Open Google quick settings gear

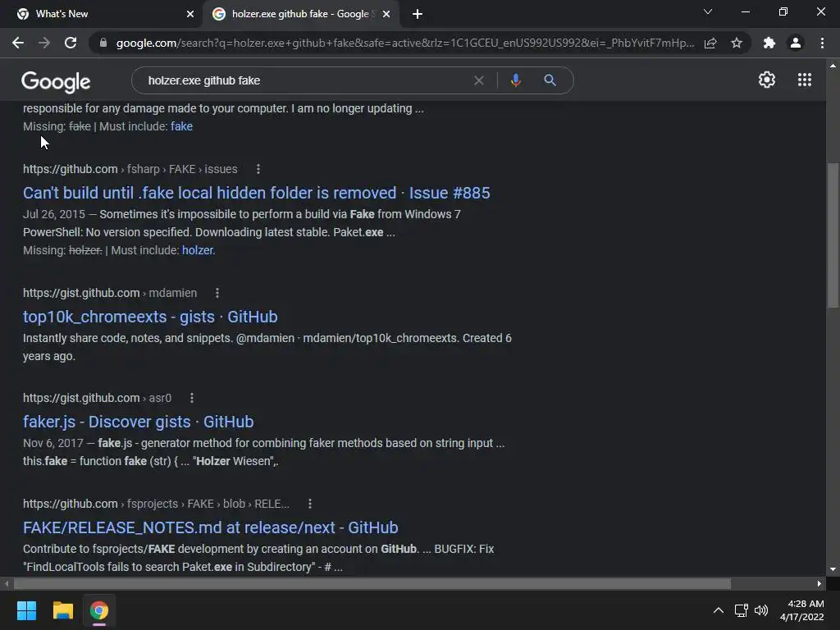click(767, 80)
